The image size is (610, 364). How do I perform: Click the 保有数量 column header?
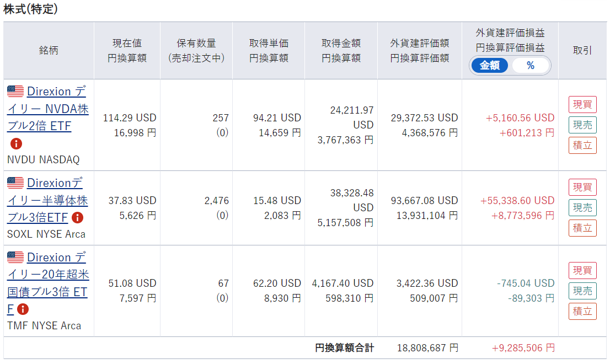pos(196,51)
